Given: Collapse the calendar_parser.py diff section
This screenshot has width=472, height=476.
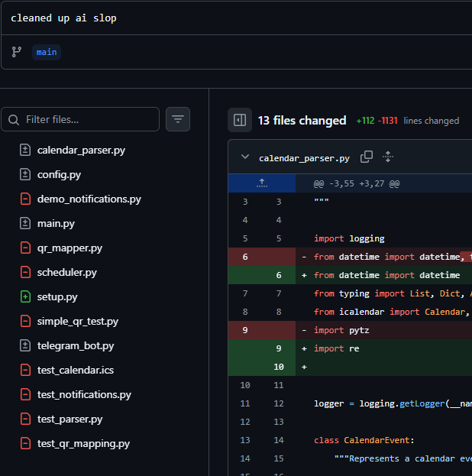Looking at the screenshot, I should pos(245,157).
